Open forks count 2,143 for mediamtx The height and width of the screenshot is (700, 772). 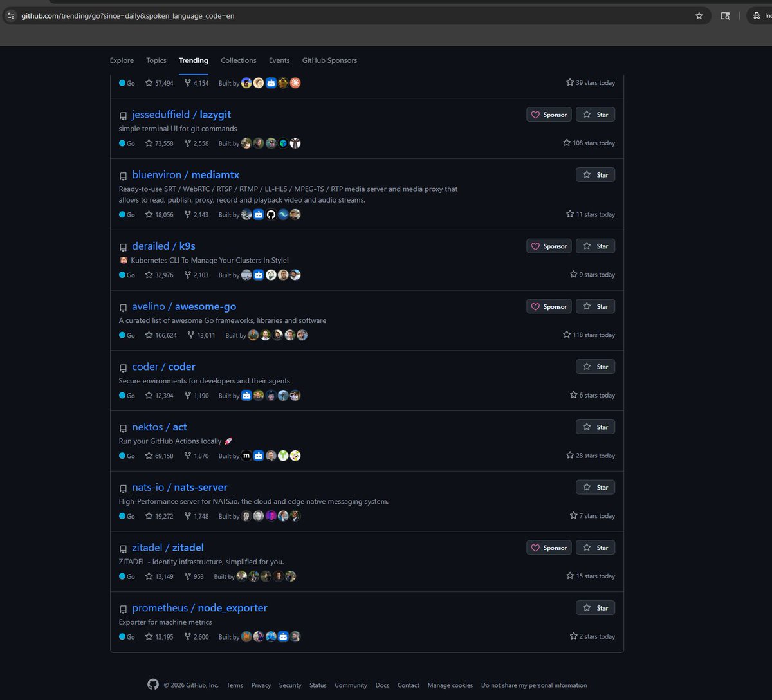(196, 215)
